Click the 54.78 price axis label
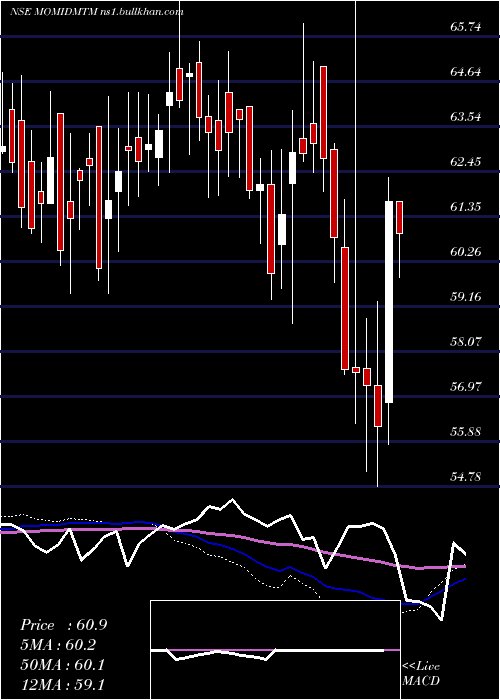The width and height of the screenshot is (500, 700). coord(466,476)
